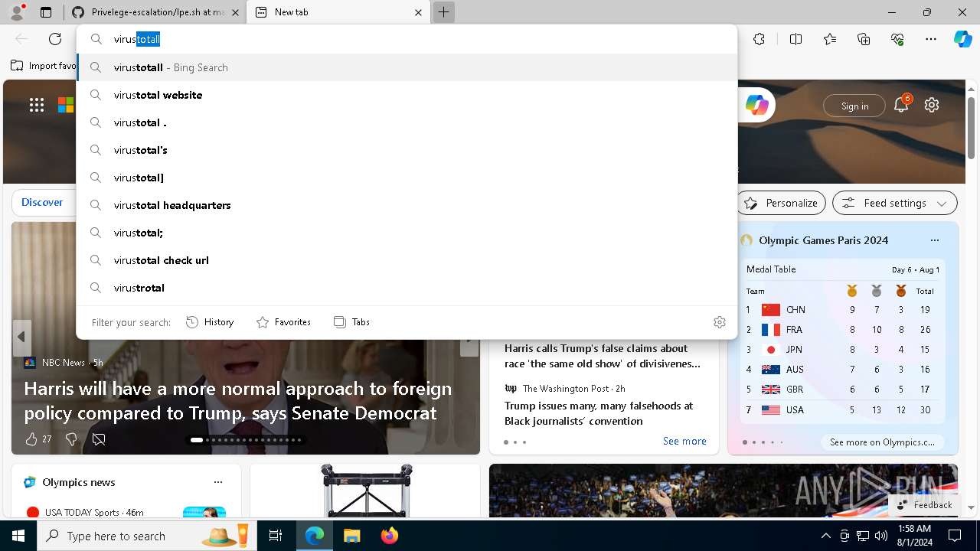Image resolution: width=980 pixels, height=551 pixels.
Task: Click the taskbar clock showing 1:58 AM
Action: [x=914, y=536]
